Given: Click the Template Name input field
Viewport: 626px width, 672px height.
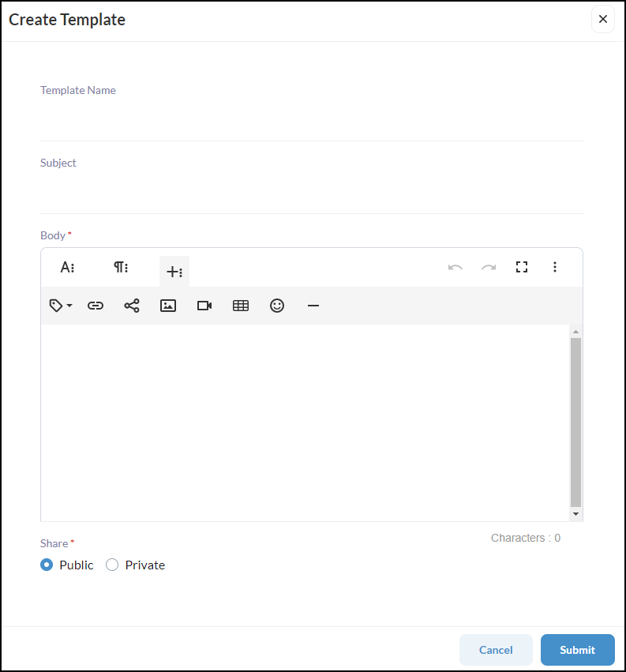Looking at the screenshot, I should pos(312,115).
